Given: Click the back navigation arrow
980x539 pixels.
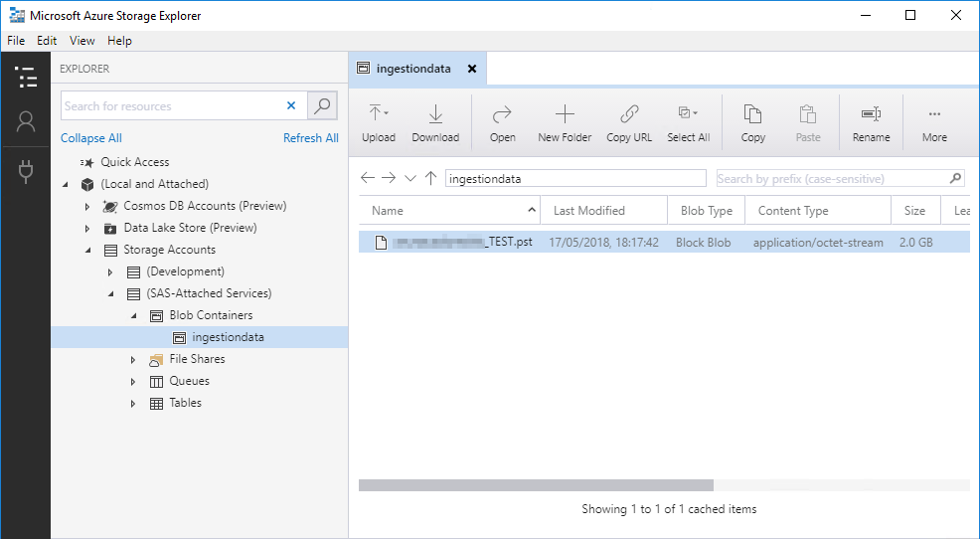Looking at the screenshot, I should coord(368,178).
